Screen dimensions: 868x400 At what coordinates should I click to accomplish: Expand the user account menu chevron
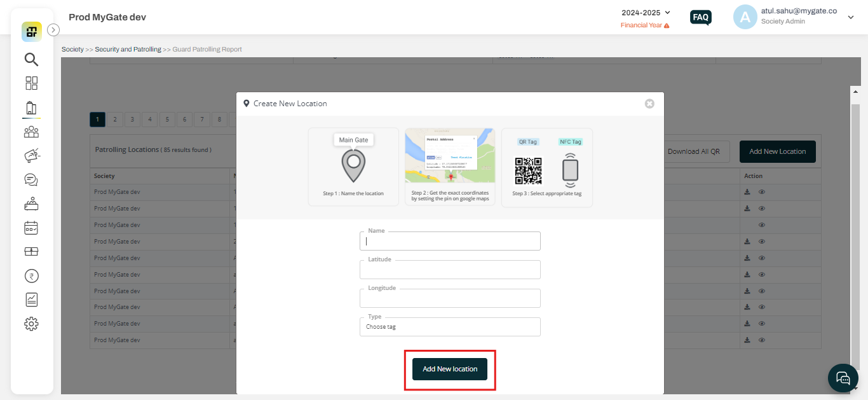tap(851, 18)
